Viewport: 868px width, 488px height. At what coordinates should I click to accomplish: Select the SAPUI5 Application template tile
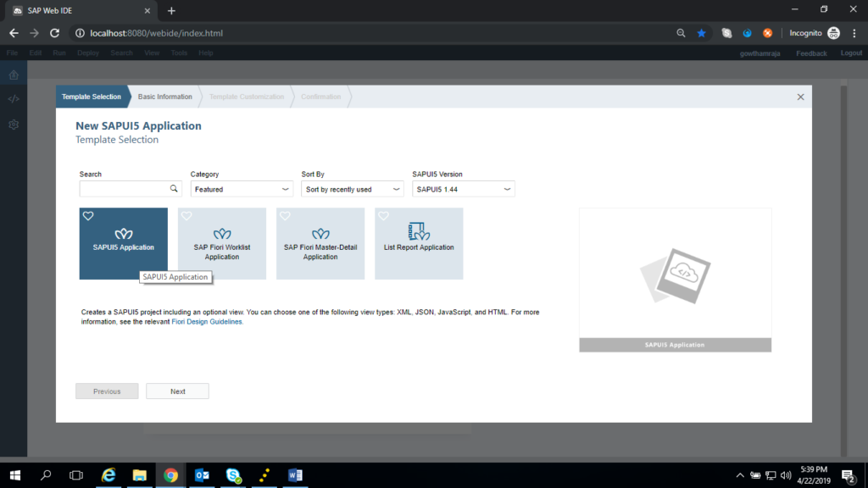click(124, 243)
